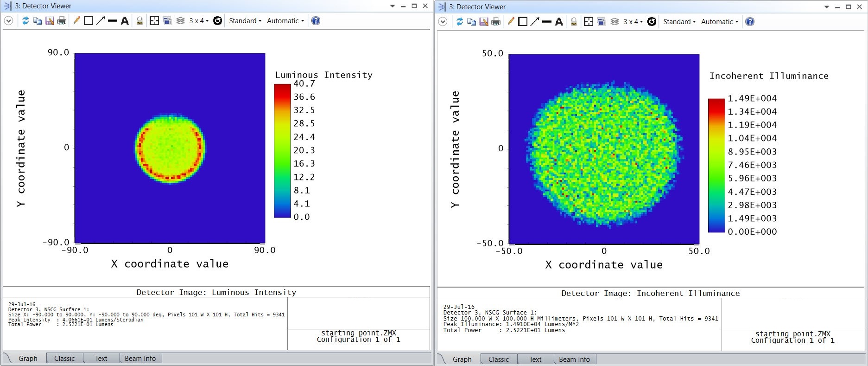Open Standard dropdown in right viewer

pos(679,22)
